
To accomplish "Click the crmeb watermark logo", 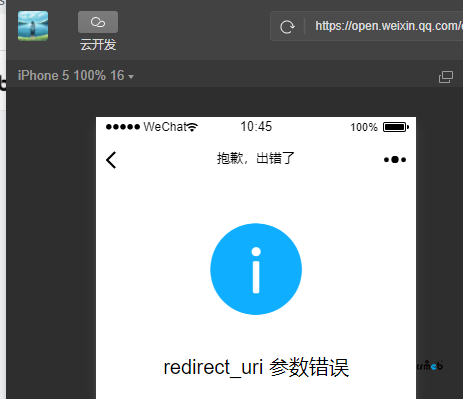I will coord(430,366).
